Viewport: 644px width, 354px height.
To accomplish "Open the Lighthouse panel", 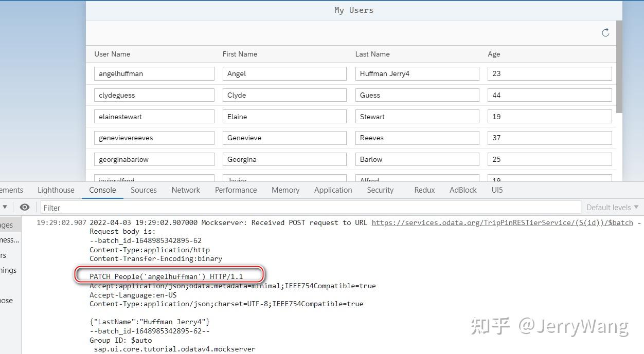I will pos(56,190).
